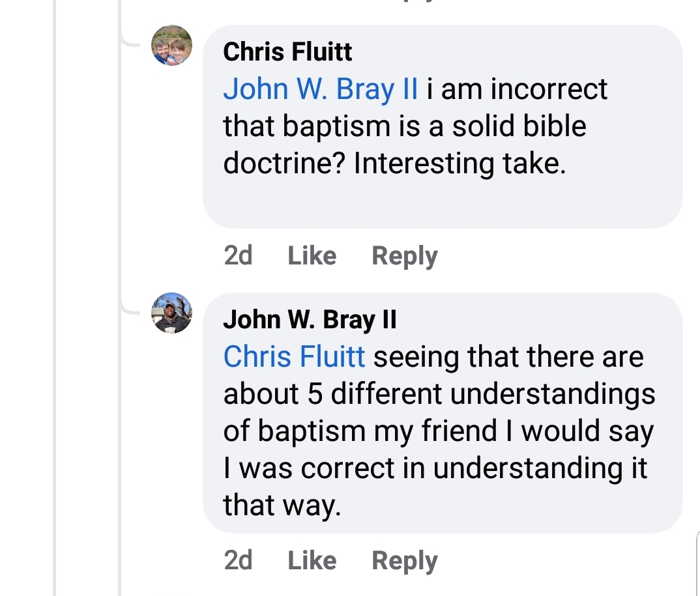Image resolution: width=700 pixels, height=596 pixels.
Task: Like Chris Fluitt's comment
Action: point(312,256)
